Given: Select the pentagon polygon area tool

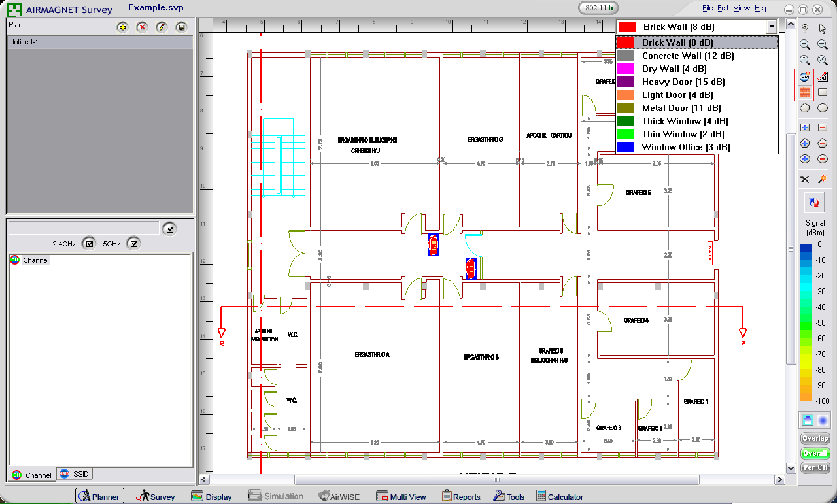Looking at the screenshot, I should click(x=805, y=108).
